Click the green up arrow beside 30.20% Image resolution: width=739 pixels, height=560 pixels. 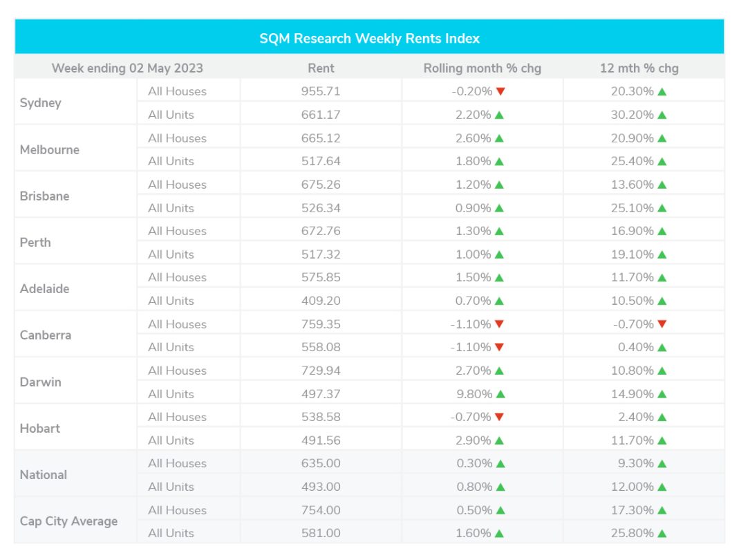point(662,115)
